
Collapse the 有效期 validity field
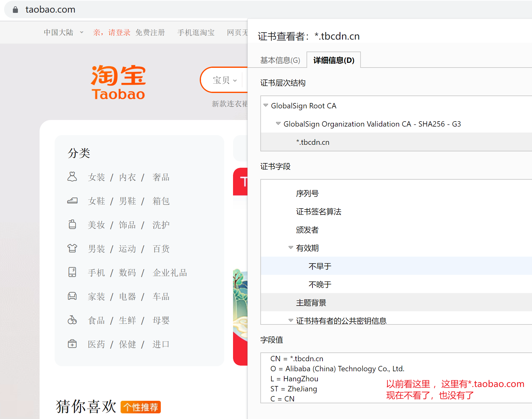[291, 248]
